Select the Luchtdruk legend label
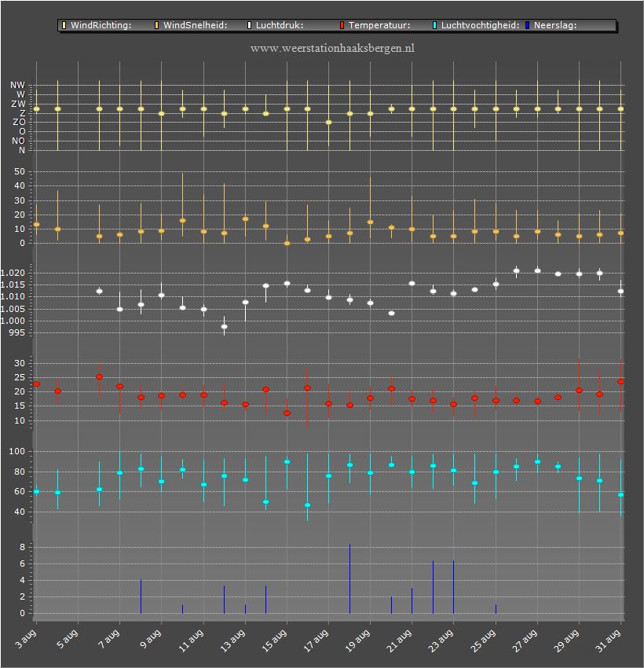The image size is (644, 668). click(x=280, y=25)
